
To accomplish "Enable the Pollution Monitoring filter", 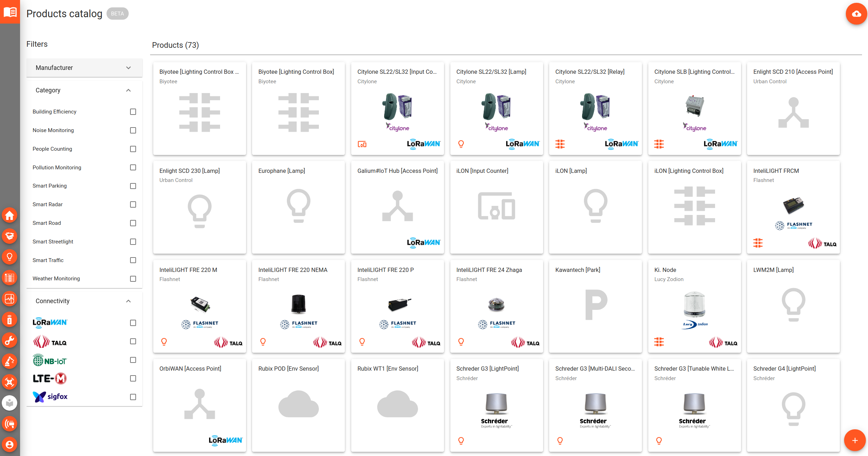I will 133,168.
